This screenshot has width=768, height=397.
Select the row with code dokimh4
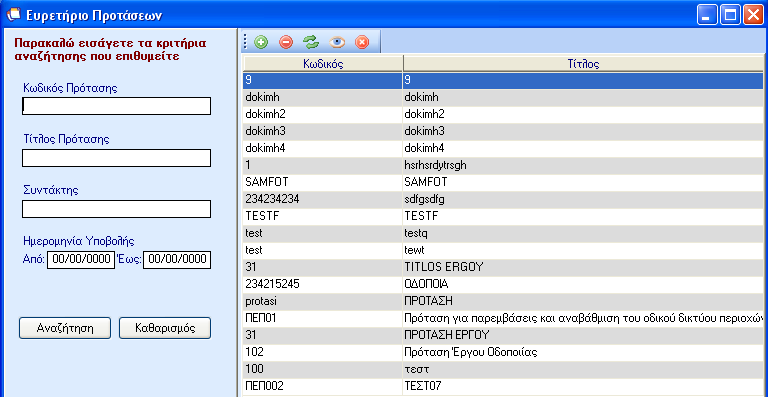(x=503, y=148)
